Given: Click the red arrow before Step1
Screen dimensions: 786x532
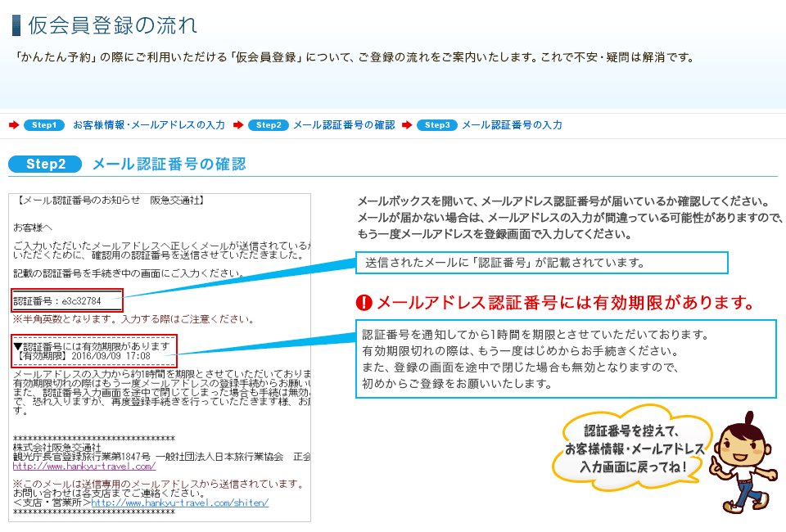Looking at the screenshot, I should tap(13, 125).
